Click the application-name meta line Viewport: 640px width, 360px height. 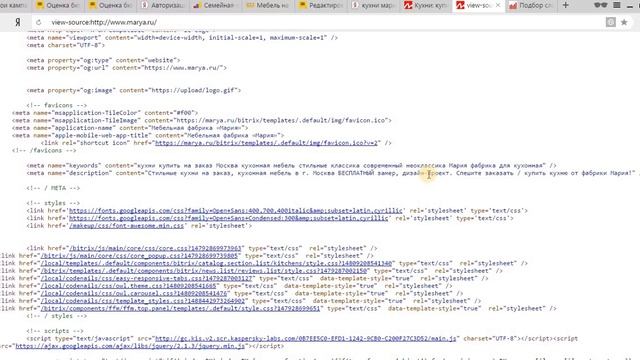[x=130, y=128]
